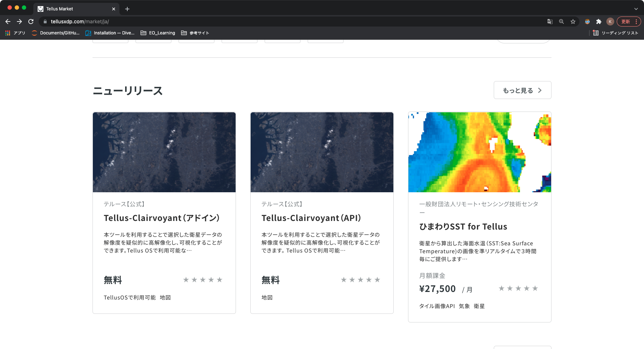Go forward in browser history

point(19,22)
